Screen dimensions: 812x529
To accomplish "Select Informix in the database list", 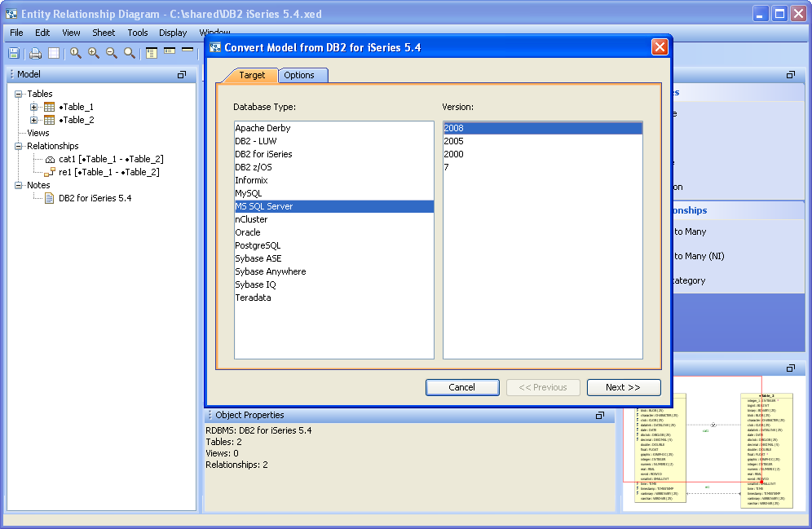I will click(334, 180).
